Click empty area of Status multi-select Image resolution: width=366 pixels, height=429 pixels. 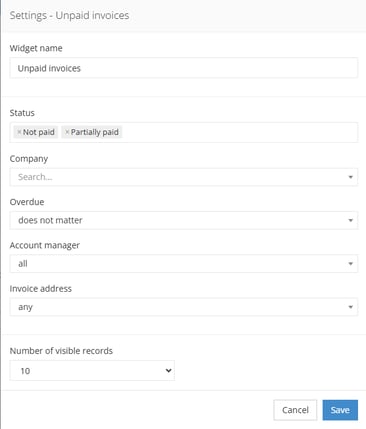[x=240, y=132]
